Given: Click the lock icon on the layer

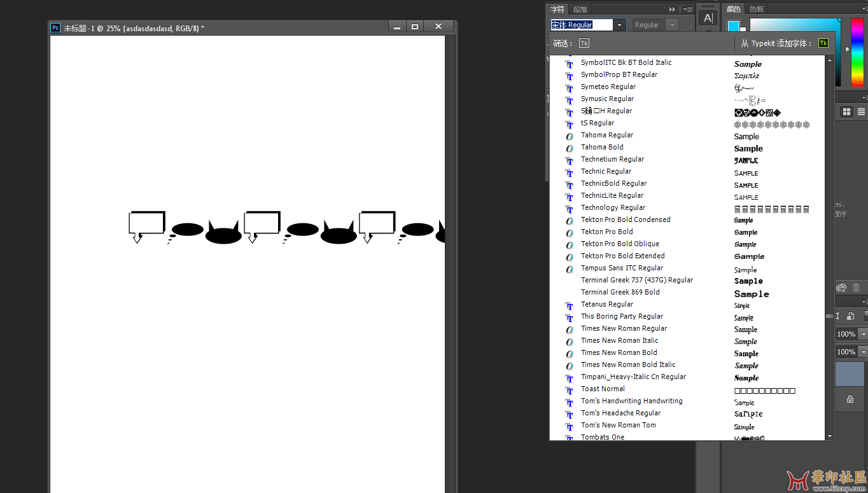Looking at the screenshot, I should [x=850, y=399].
